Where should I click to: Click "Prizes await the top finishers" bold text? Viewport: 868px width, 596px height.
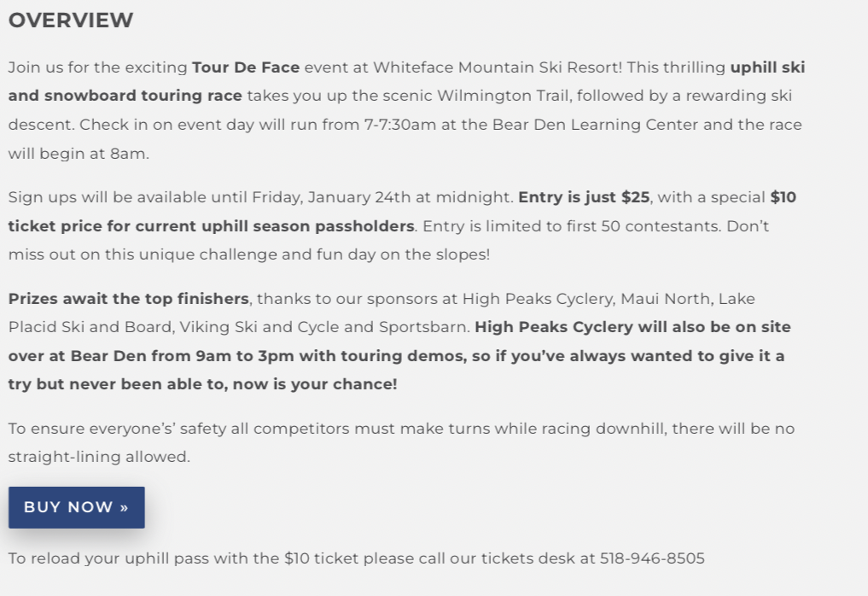[129, 299]
